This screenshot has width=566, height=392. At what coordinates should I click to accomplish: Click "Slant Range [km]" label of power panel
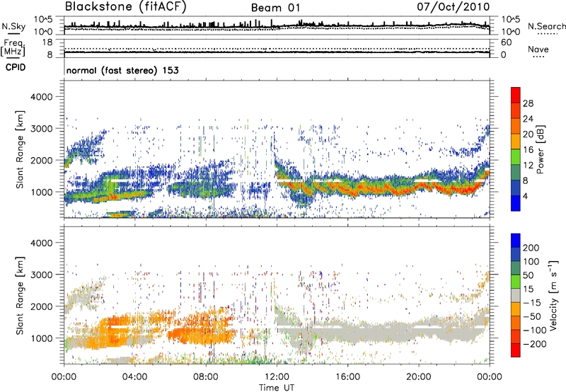click(x=20, y=149)
